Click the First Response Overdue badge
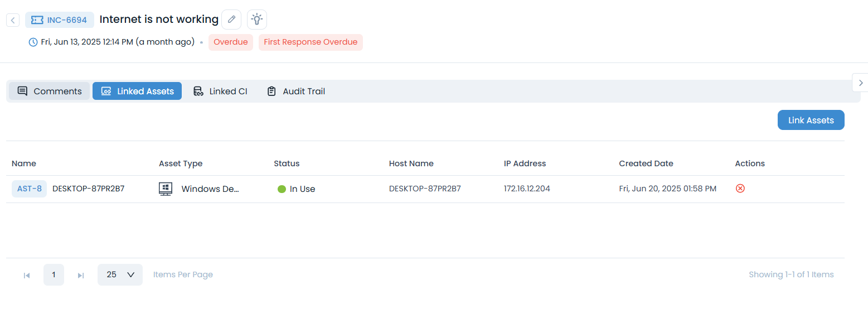This screenshot has width=868, height=323. point(311,42)
